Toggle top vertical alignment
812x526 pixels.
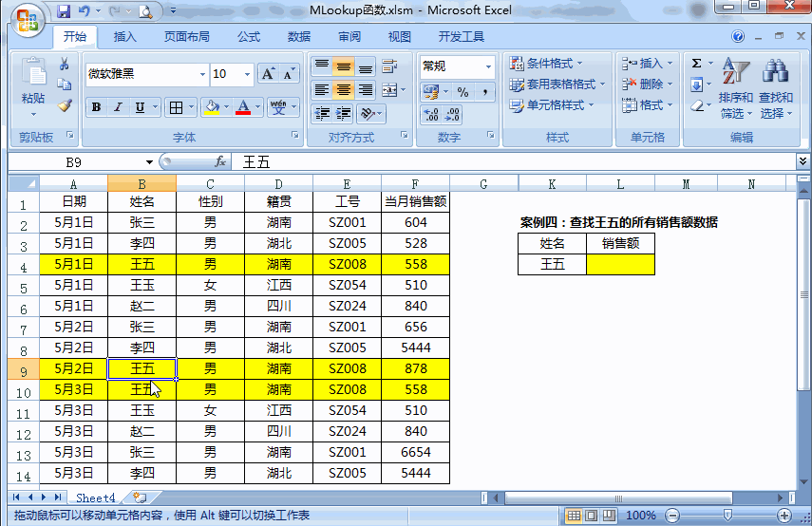pos(322,66)
